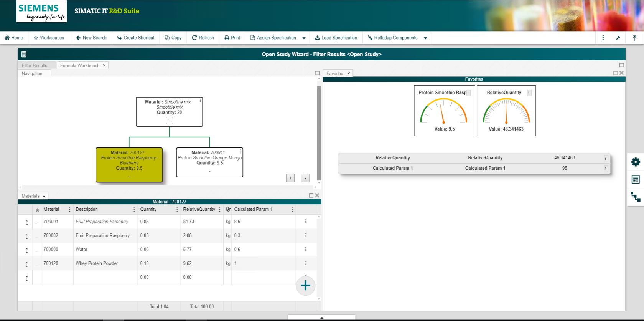Select the 700911 Orange Mango material node
The image size is (644, 321).
pyautogui.click(x=209, y=162)
